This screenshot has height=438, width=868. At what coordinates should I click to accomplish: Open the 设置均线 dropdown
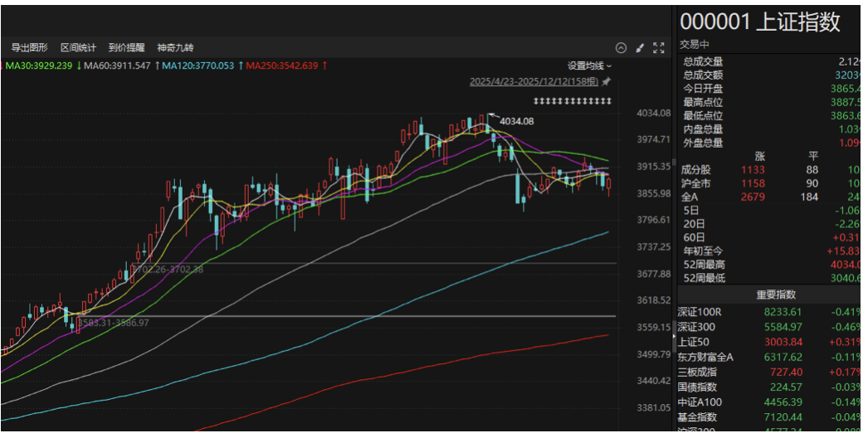coord(589,66)
